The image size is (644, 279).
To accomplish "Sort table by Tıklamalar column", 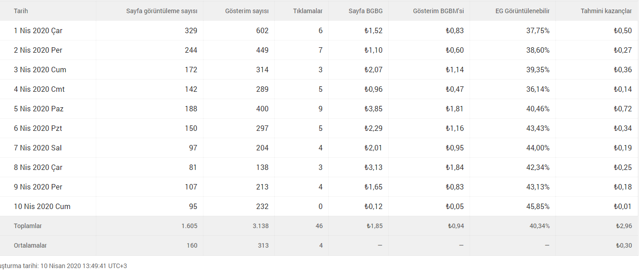I will (x=308, y=11).
